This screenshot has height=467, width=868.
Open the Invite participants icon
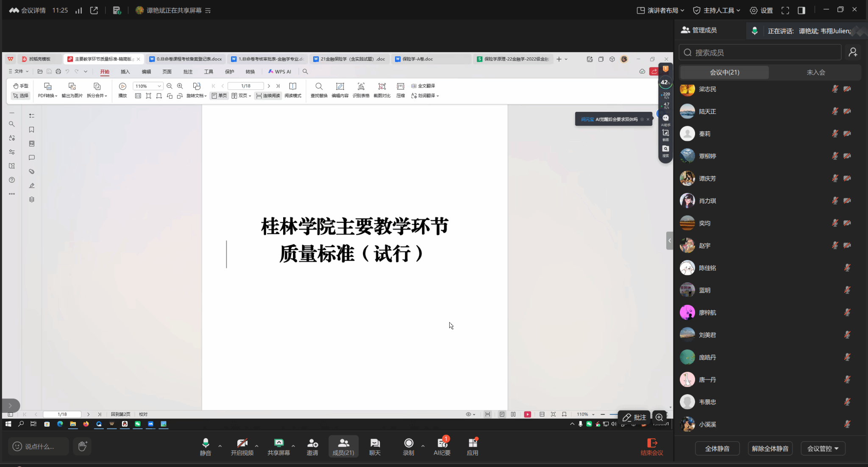(x=312, y=443)
